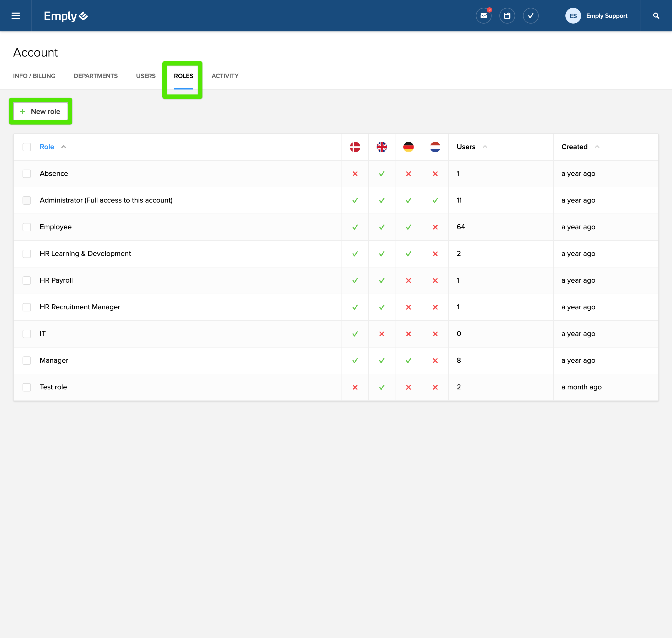Click the German flag column header

[408, 147]
